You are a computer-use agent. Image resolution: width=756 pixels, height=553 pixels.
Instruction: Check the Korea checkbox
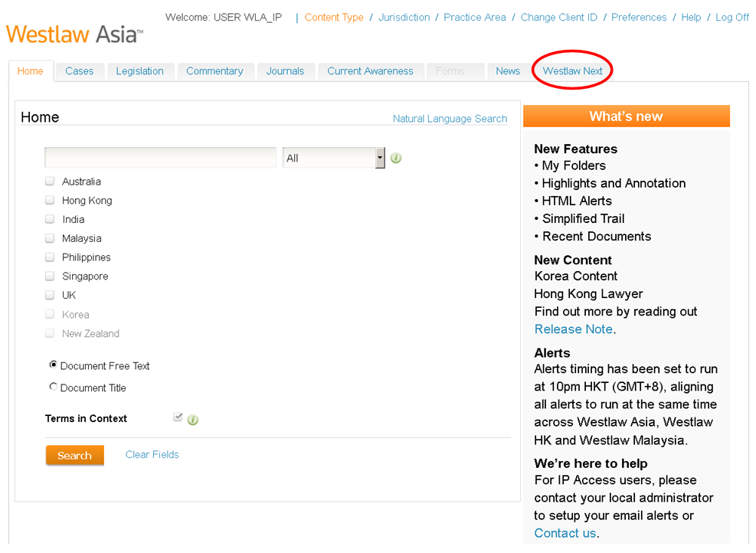(50, 314)
